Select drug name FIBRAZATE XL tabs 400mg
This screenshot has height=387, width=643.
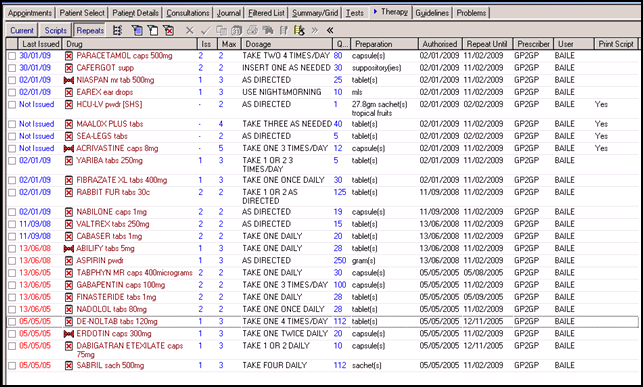(x=122, y=180)
